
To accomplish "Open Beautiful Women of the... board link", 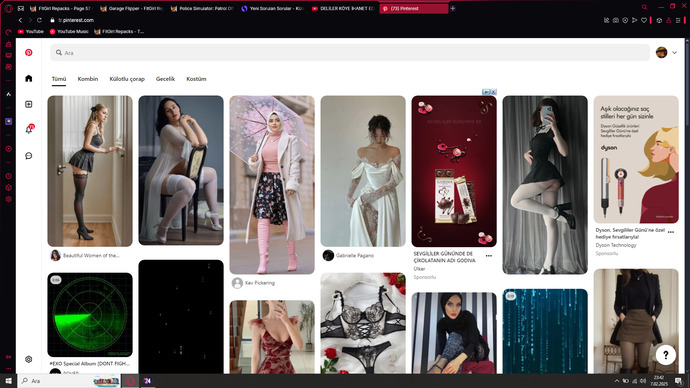I will 91,256.
